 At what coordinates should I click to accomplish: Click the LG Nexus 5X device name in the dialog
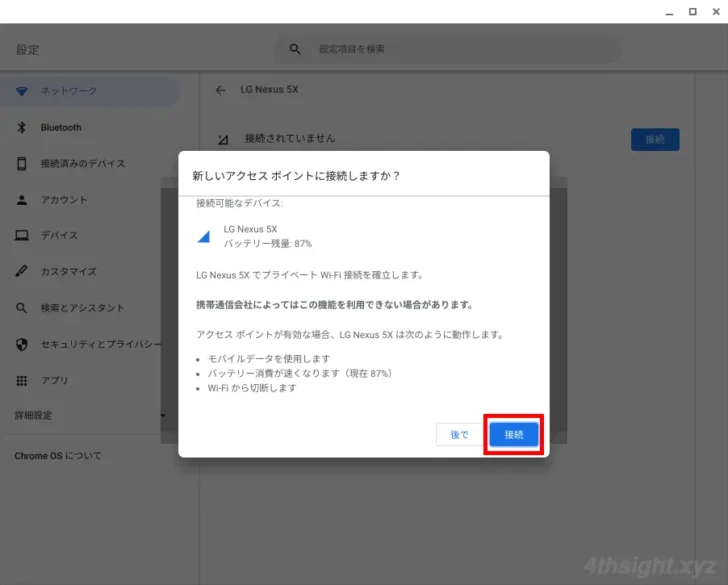[x=250, y=229]
